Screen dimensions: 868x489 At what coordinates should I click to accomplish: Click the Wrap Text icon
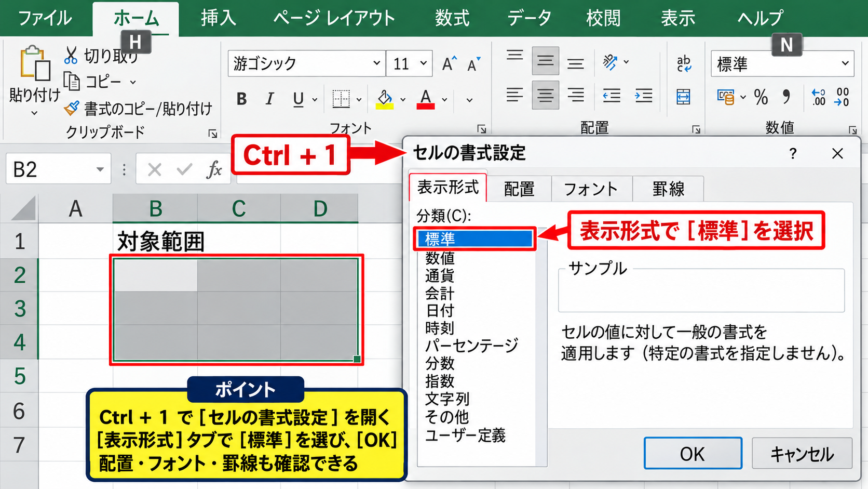click(x=684, y=63)
